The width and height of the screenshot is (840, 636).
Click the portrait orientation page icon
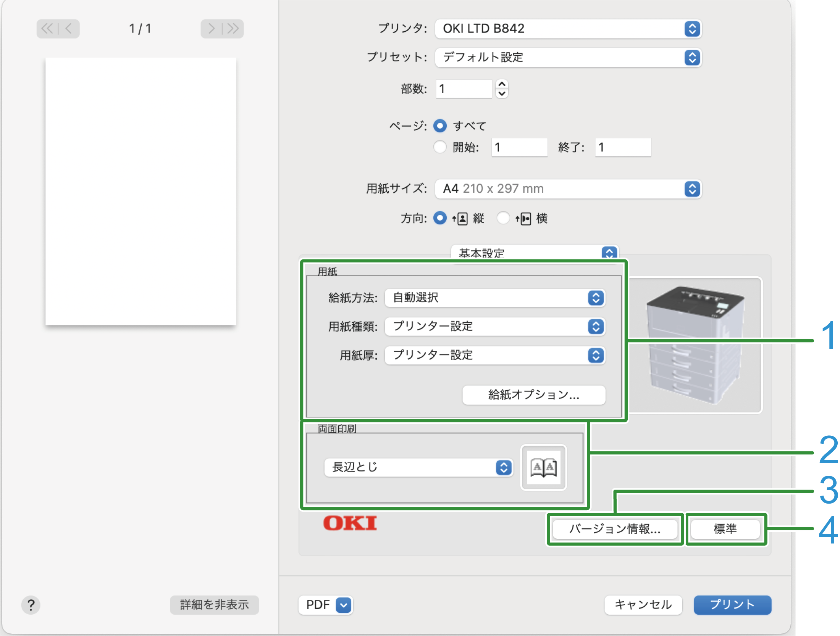point(460,219)
